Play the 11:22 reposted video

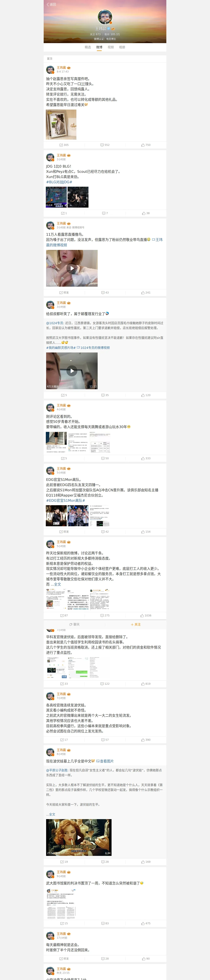tap(72, 371)
